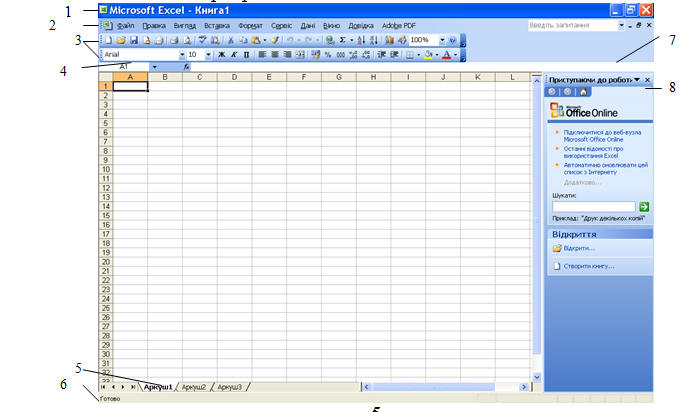Image resolution: width=700 pixels, height=412 pixels.
Task: Open the Сервіс menu
Action: 281,26
